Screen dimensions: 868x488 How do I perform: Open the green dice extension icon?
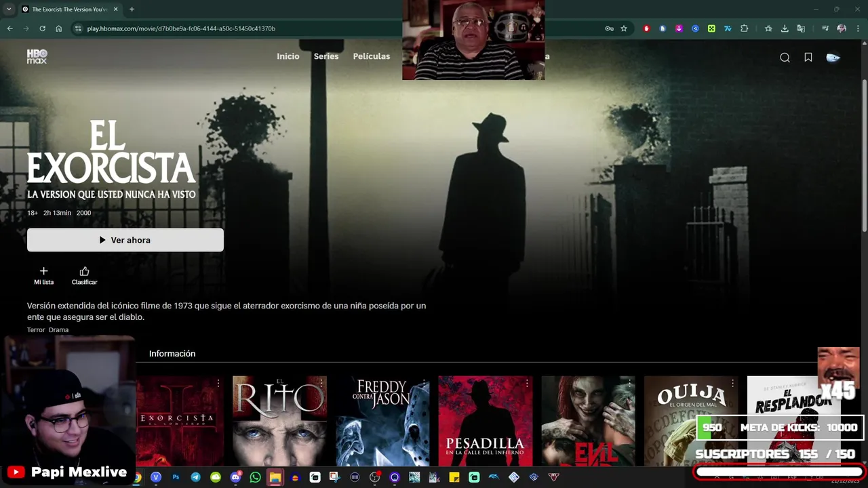pyautogui.click(x=711, y=28)
